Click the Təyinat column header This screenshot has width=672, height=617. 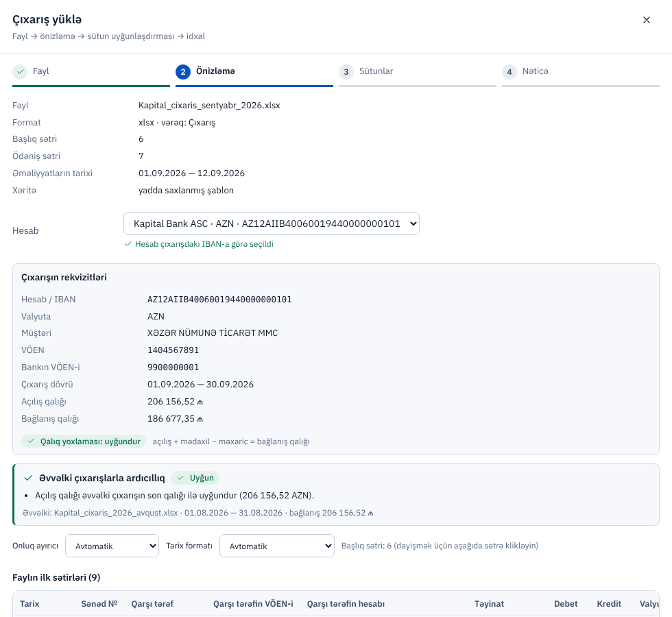489,604
